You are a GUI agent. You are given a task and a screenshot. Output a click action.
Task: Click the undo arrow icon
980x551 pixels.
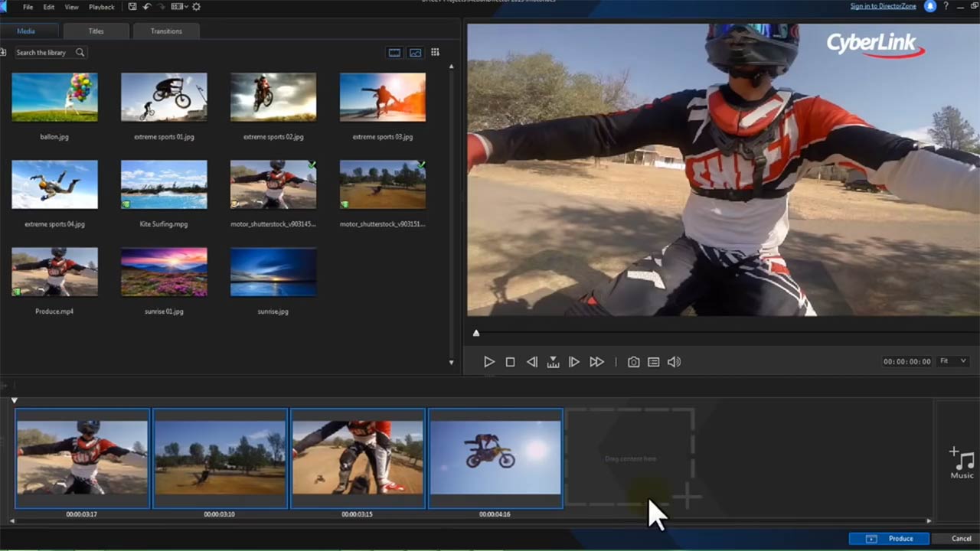[147, 7]
